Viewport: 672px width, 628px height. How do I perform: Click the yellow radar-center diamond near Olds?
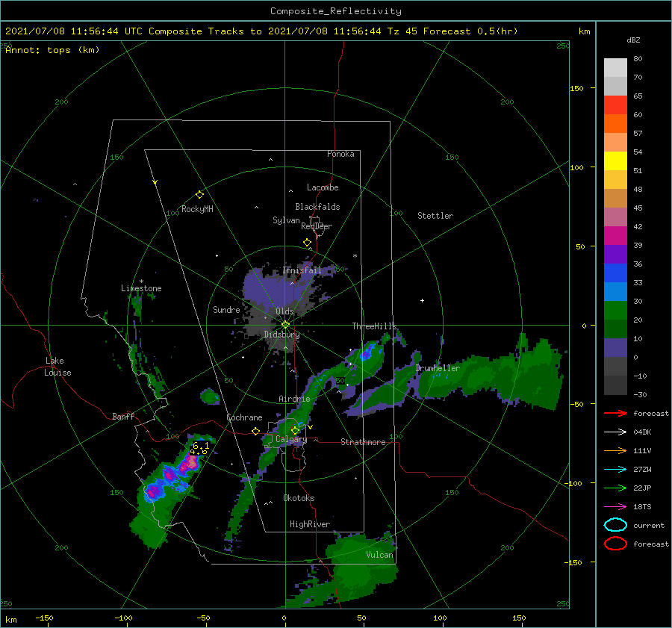pos(285,325)
